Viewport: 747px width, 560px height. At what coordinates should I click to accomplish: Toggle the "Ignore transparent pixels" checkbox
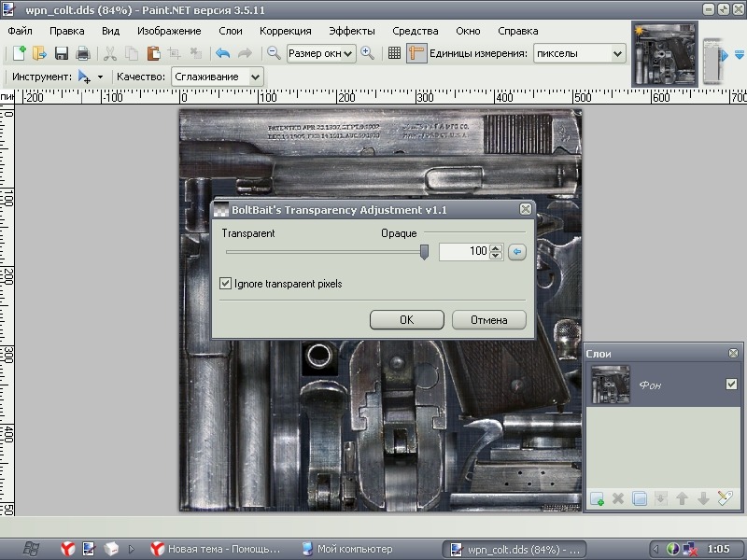(x=225, y=283)
